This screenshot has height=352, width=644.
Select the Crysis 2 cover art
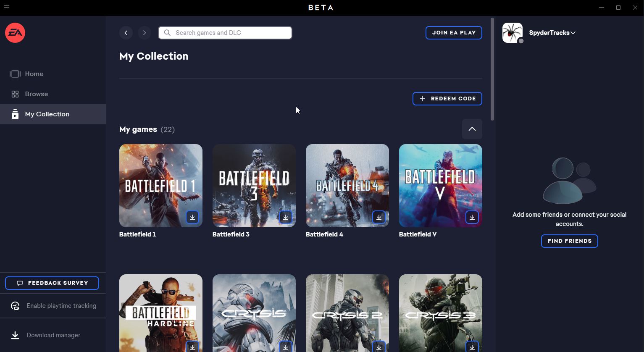pos(347,313)
